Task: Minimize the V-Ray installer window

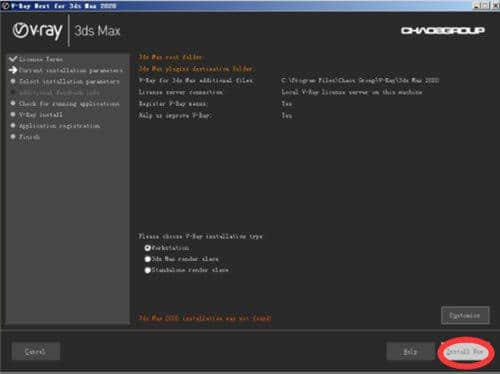Action: 477,6
